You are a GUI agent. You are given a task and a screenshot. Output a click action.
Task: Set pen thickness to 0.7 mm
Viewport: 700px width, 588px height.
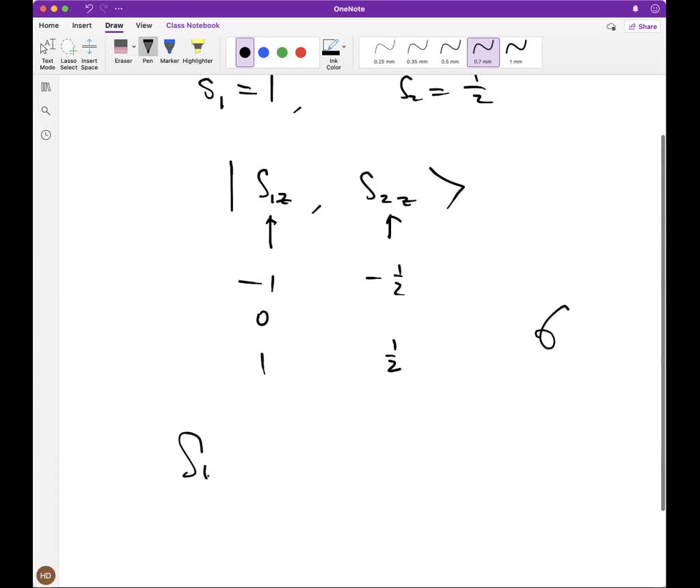483,53
